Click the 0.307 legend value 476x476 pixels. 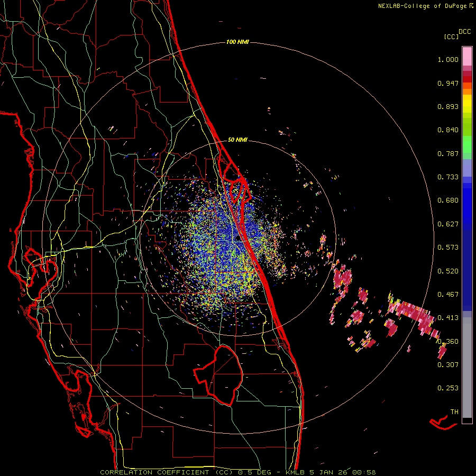coord(448,365)
